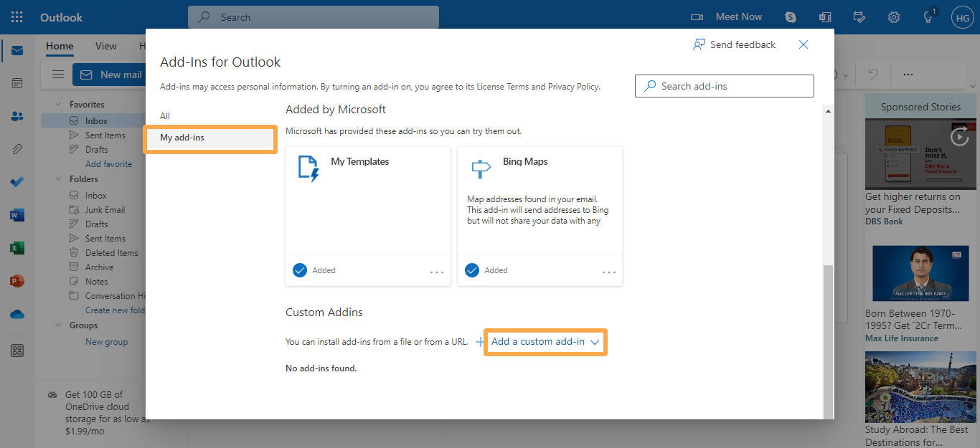Click the New mail button
Screen dimensions: 980x448
pyautogui.click(x=110, y=75)
